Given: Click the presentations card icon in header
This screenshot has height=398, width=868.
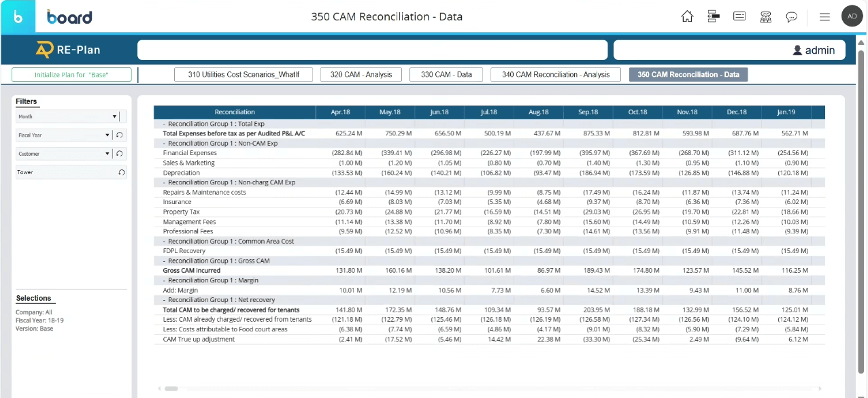Looking at the screenshot, I should click(x=739, y=16).
